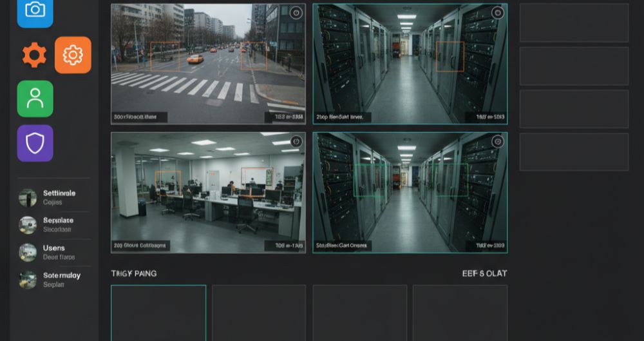Open the 'Sepiplase' sidebar entry

point(54,225)
